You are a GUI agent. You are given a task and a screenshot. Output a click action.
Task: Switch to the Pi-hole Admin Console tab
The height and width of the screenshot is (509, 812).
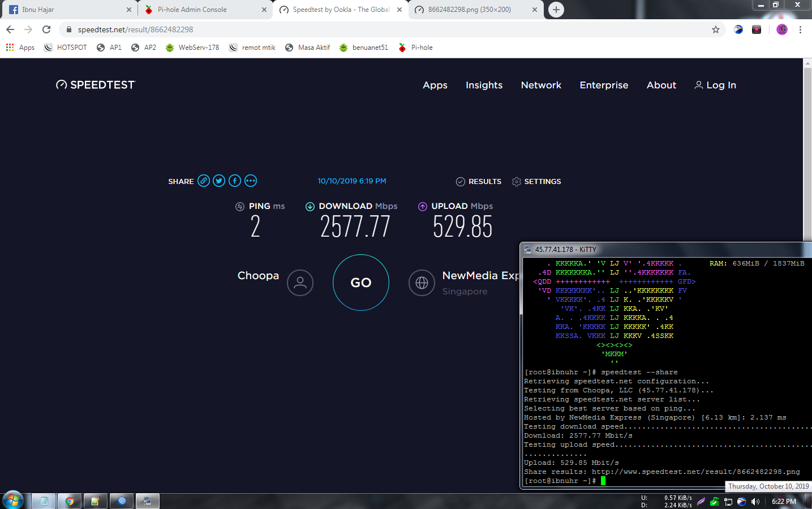coord(204,10)
